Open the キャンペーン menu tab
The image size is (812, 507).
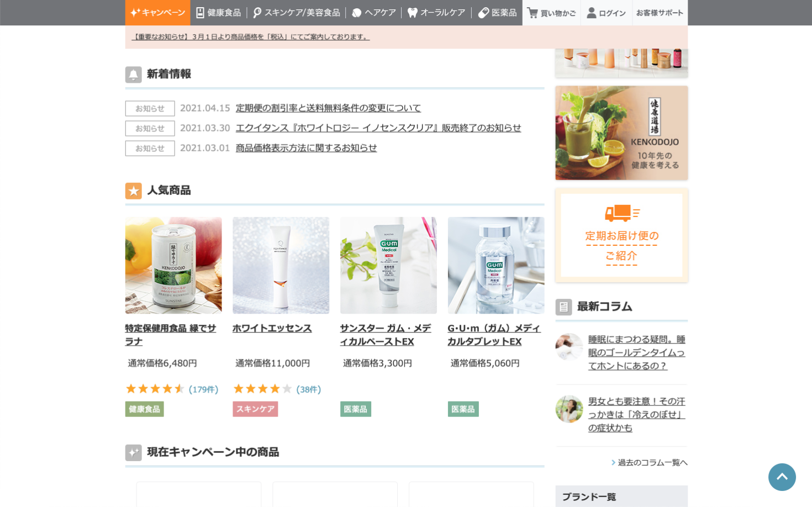click(x=157, y=13)
